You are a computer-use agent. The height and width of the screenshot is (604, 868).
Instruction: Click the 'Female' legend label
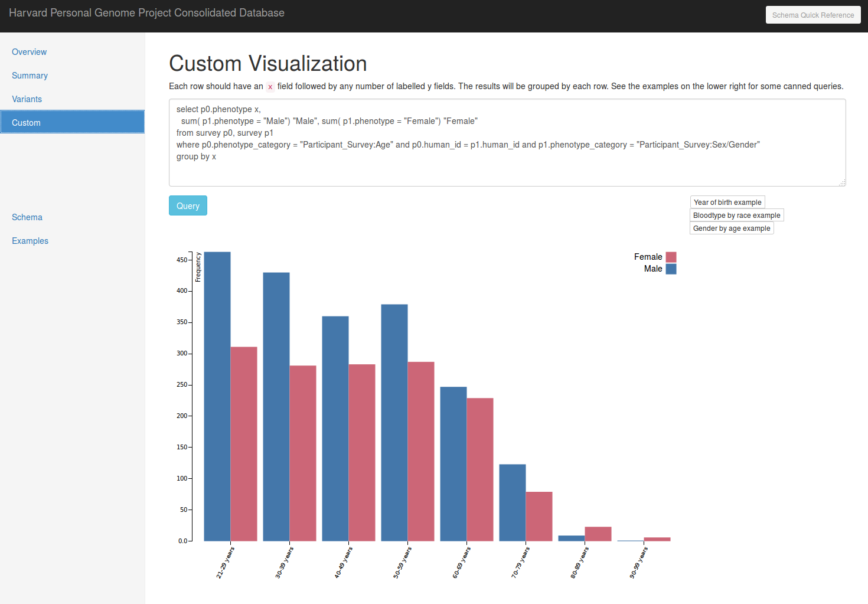pos(648,257)
